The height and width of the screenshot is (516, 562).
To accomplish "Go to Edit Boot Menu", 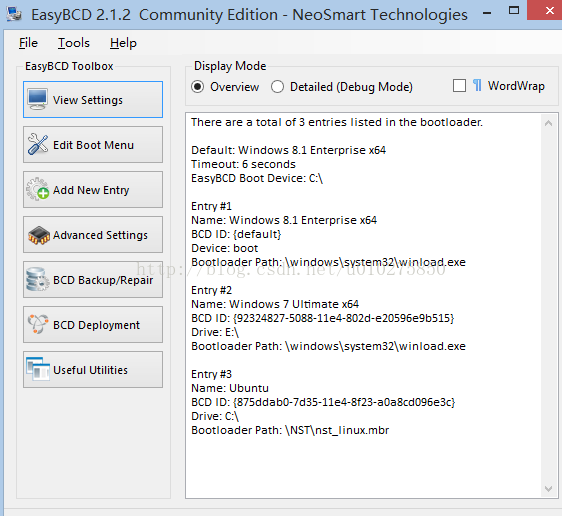I will (x=93, y=144).
